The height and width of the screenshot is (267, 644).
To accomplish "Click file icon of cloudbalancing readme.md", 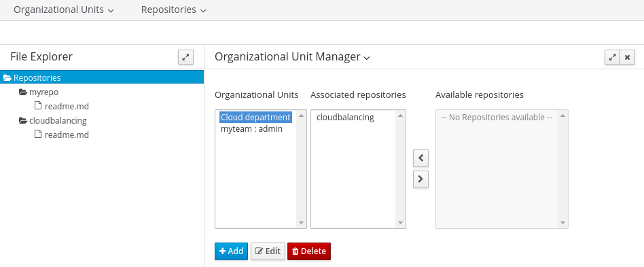I will point(38,134).
